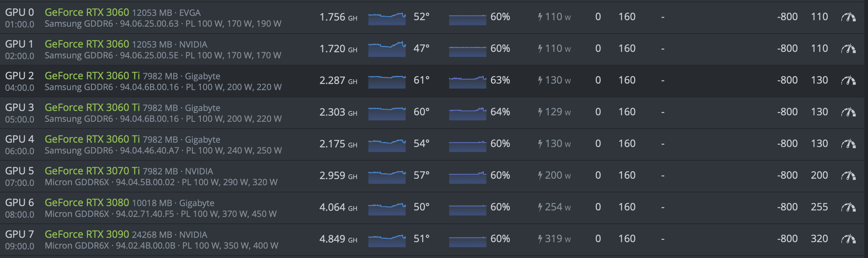The height and width of the screenshot is (258, 868).
Task: Click the 320 power limit value
Action: 819,239
